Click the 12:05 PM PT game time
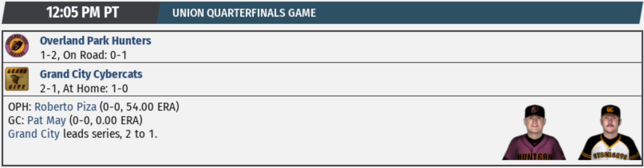 [x=82, y=13]
